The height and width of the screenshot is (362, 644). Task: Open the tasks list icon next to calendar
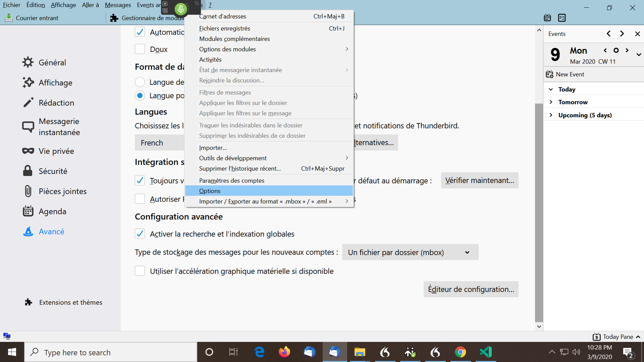coord(562,18)
